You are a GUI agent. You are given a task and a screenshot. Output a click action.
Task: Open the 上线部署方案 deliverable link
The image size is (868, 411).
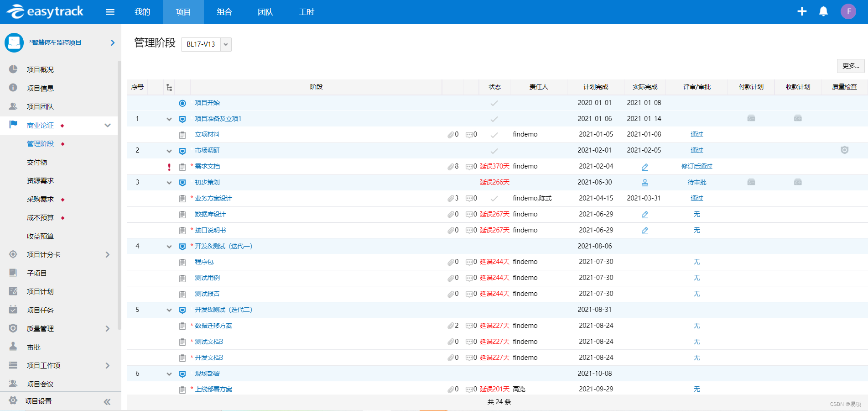coord(213,389)
